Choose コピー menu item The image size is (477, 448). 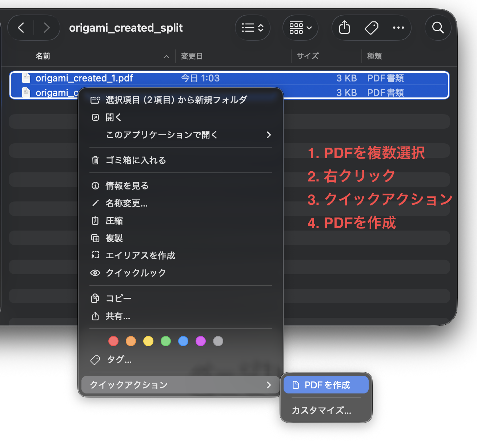(x=181, y=298)
